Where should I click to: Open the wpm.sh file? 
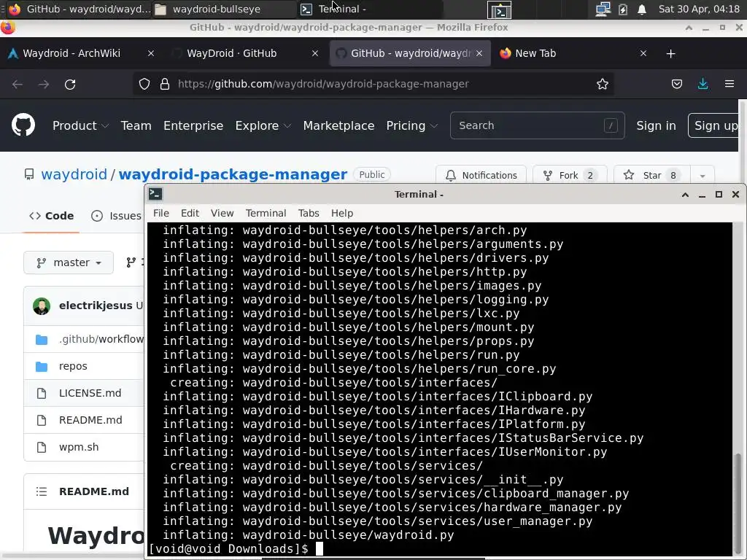tap(79, 447)
